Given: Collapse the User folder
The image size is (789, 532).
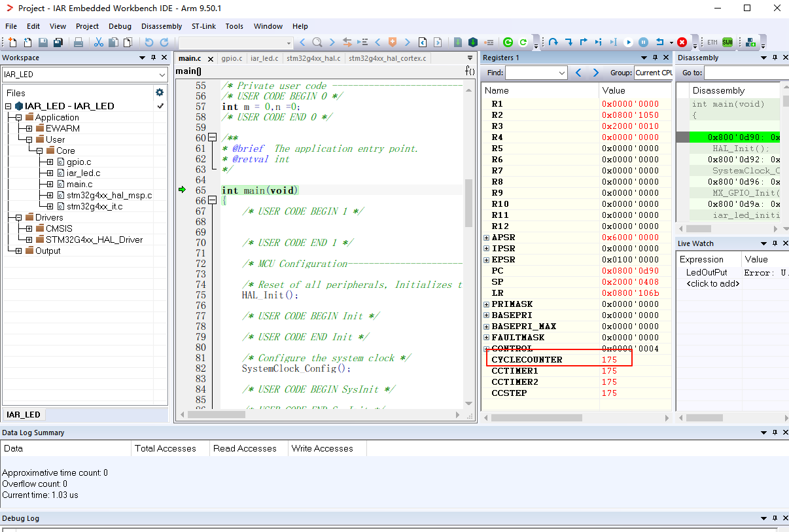Looking at the screenshot, I should (29, 139).
